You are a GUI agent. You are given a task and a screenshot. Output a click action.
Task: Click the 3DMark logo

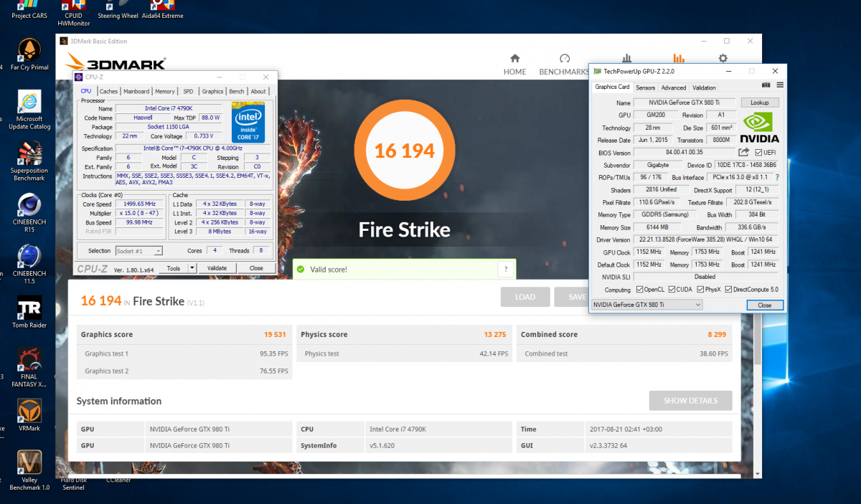(x=116, y=63)
